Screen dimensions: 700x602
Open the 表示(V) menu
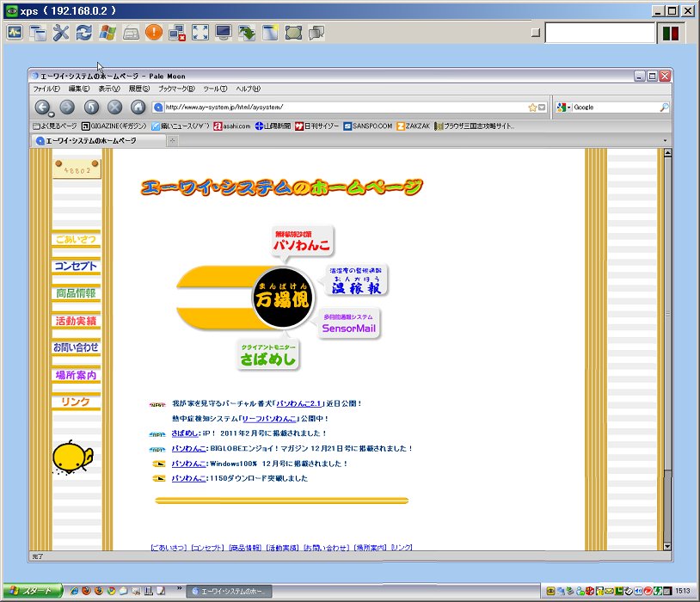[x=109, y=89]
